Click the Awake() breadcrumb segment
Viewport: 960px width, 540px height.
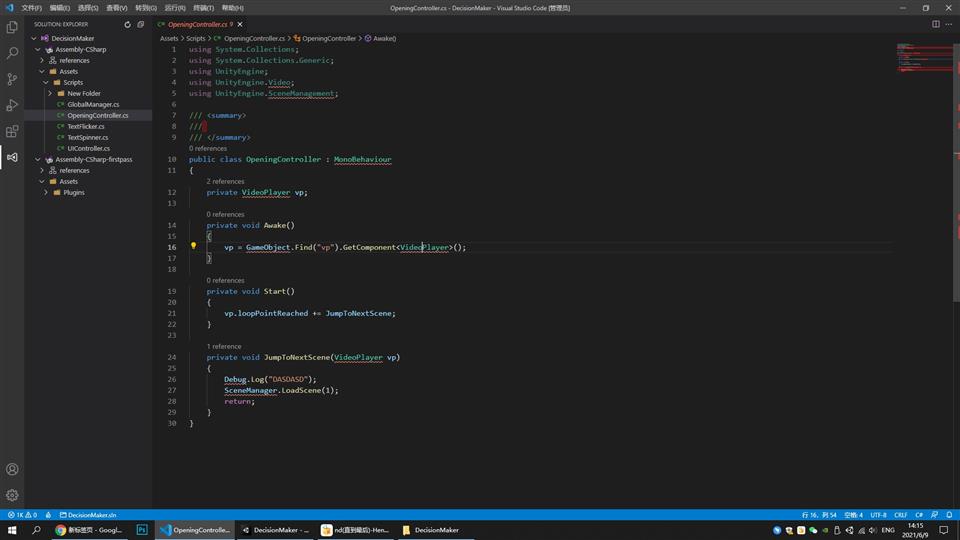tap(380, 39)
